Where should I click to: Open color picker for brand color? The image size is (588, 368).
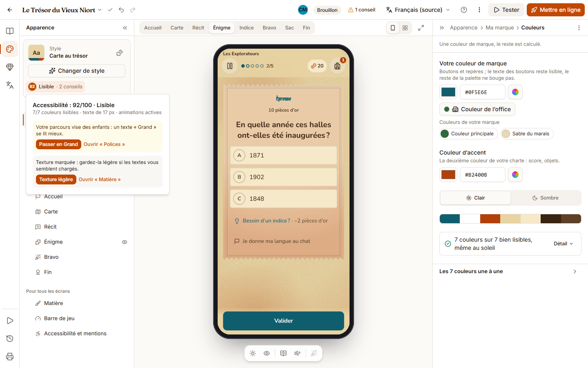coord(515,92)
